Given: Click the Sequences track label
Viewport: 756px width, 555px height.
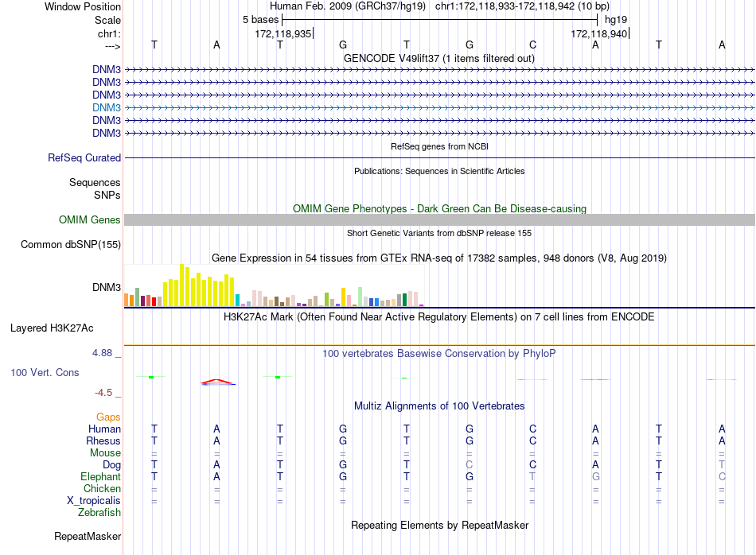Looking at the screenshot, I should (95, 182).
